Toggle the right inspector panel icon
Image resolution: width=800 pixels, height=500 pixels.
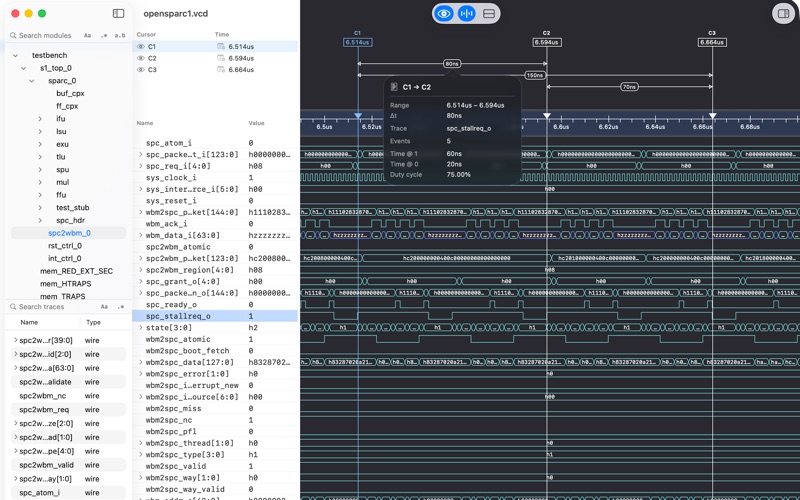click(783, 13)
